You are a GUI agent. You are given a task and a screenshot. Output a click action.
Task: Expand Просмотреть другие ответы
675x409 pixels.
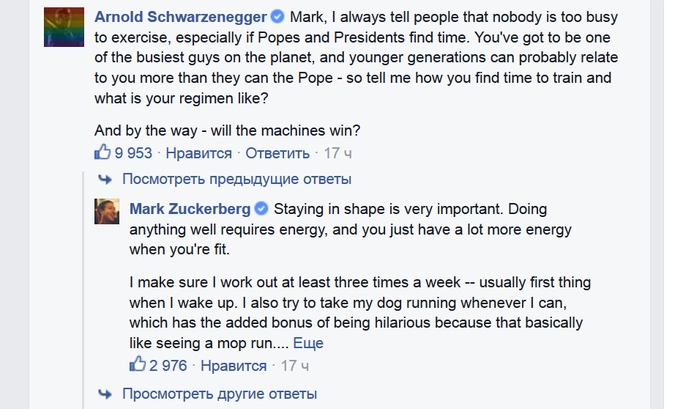coord(219,394)
